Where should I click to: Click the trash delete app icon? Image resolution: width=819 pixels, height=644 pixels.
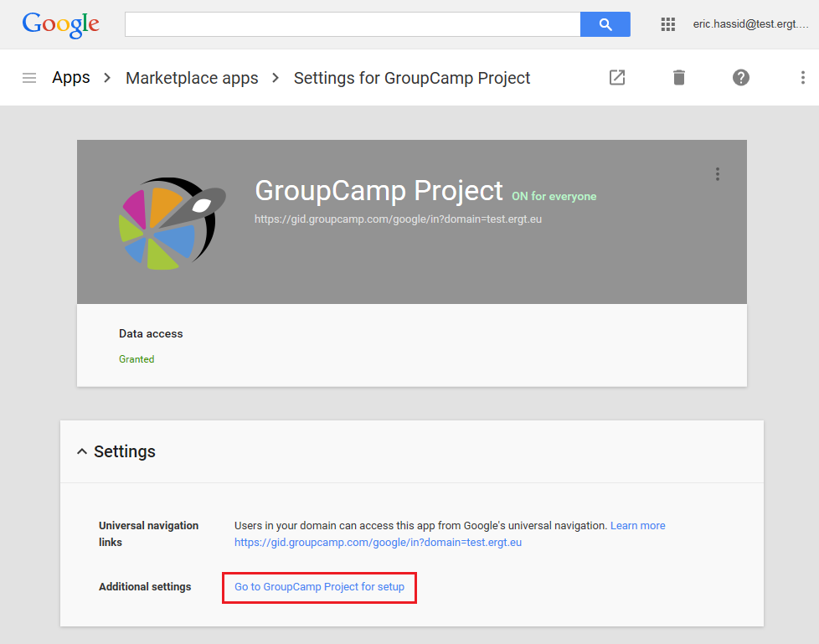(x=679, y=78)
